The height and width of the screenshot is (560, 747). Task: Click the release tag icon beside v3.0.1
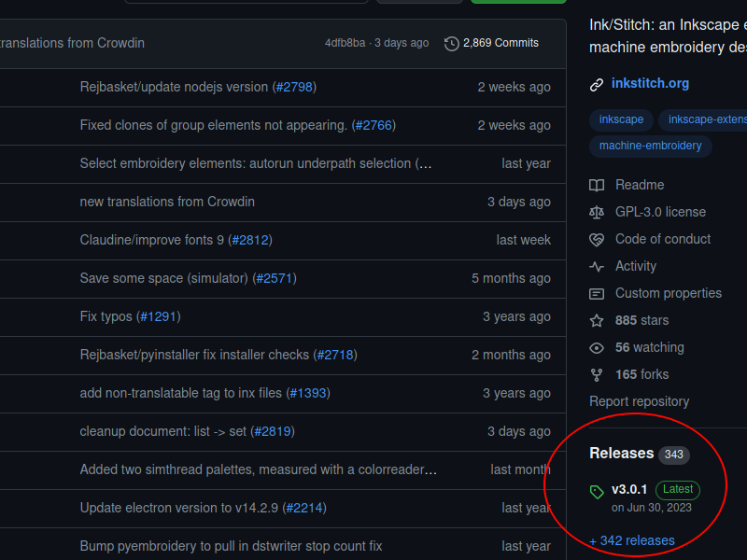point(597,492)
